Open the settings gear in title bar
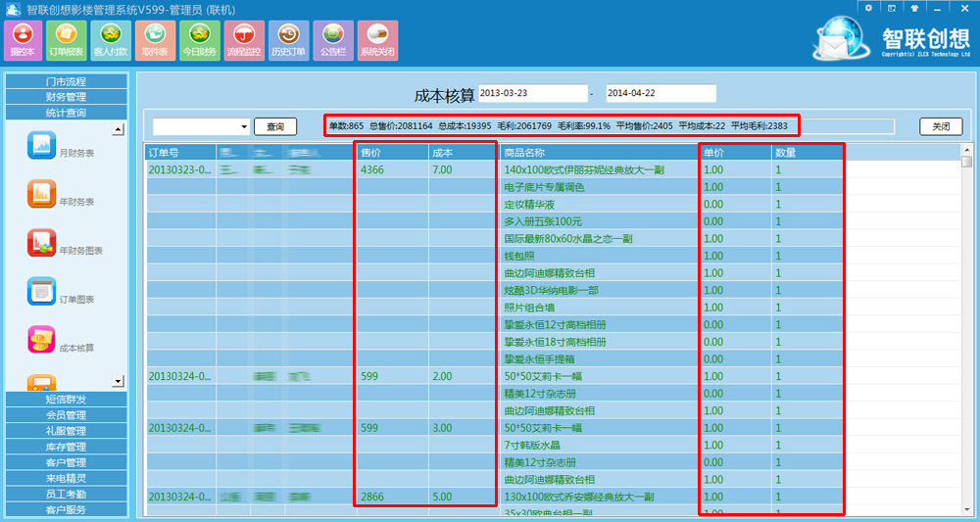 coord(868,8)
